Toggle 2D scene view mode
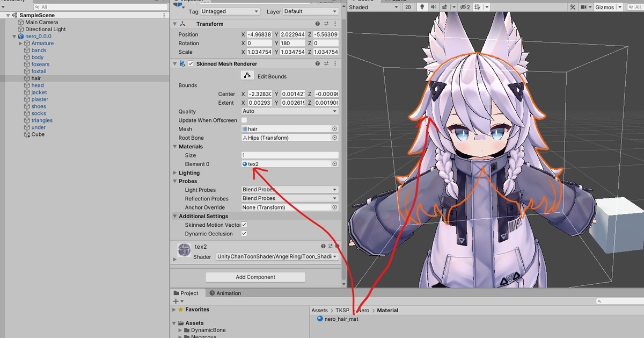Image resolution: width=644 pixels, height=338 pixels. [x=408, y=8]
